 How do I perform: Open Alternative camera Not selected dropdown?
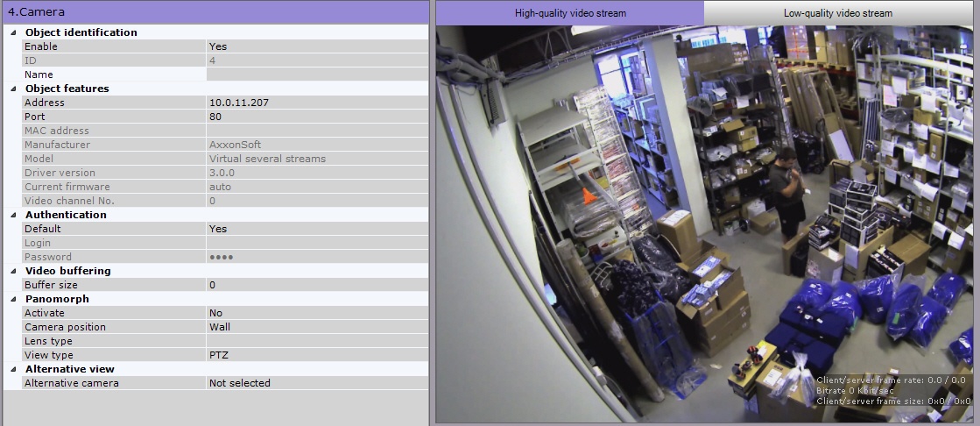click(317, 383)
